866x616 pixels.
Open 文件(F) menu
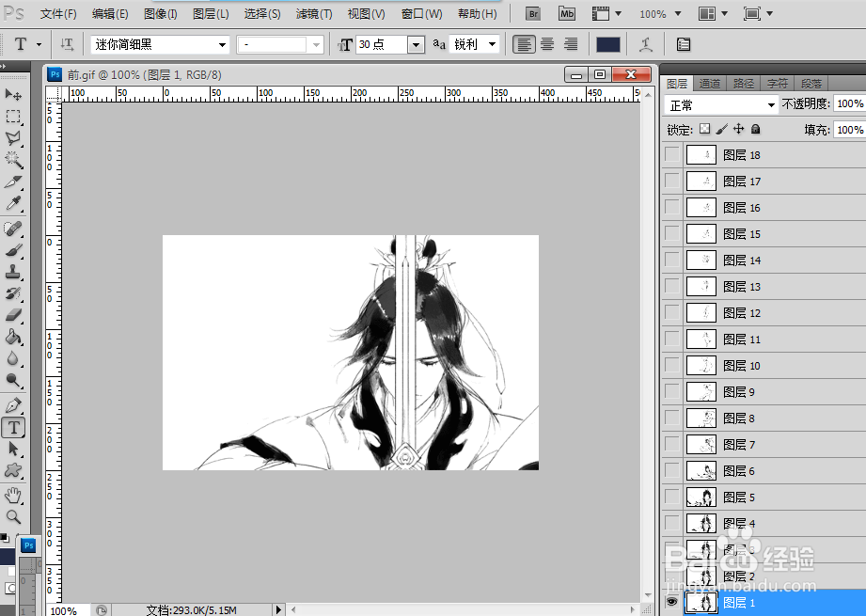tap(58, 14)
